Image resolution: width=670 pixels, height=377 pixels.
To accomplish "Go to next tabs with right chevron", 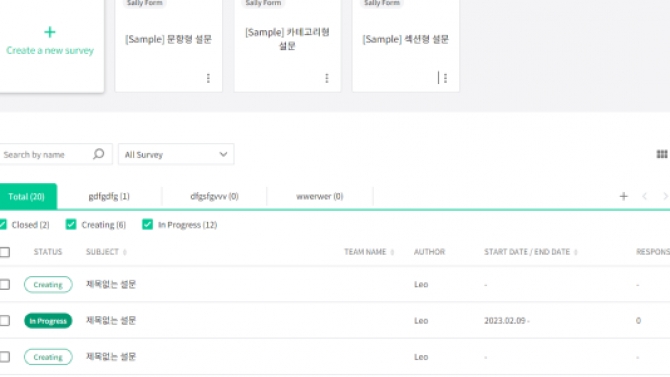I will coord(665,196).
